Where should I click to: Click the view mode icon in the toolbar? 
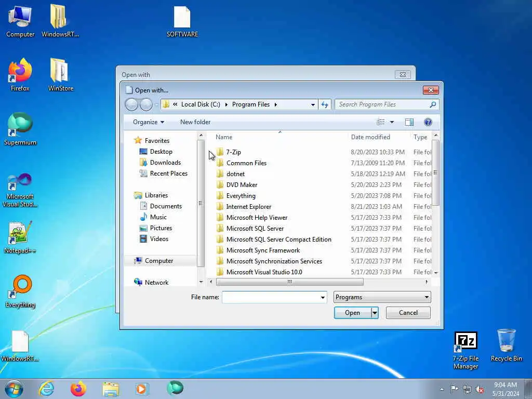[381, 122]
